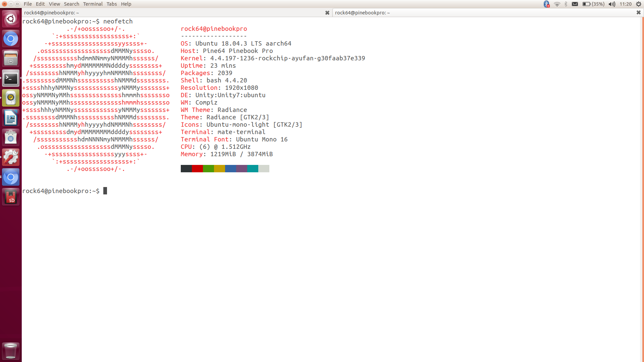Open the Trash icon in the launcher
This screenshot has height=362, width=644.
[x=11, y=351]
